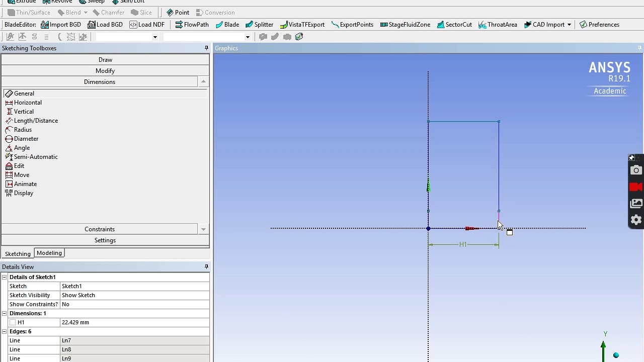Select Angle dimension tool
This screenshot has width=644, height=362.
point(17,148)
